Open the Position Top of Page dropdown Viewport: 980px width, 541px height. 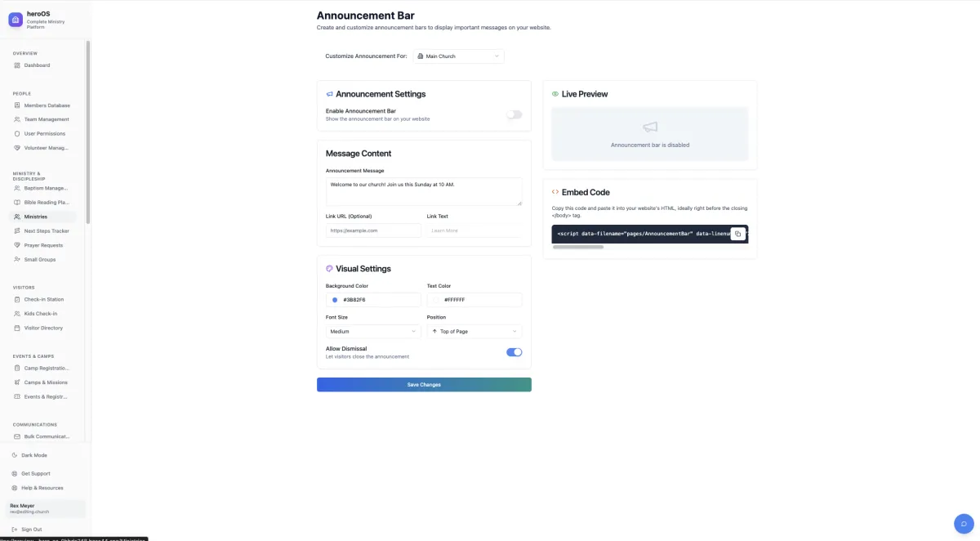coord(474,332)
